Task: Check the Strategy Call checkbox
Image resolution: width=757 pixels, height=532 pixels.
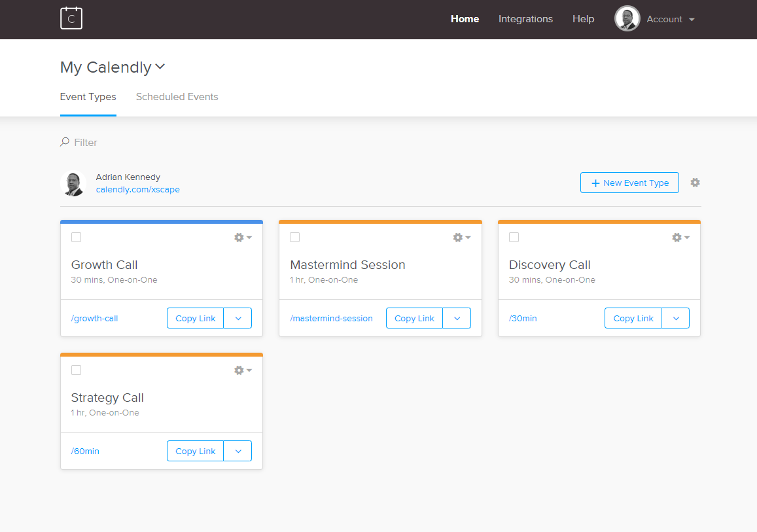Action: (x=77, y=370)
